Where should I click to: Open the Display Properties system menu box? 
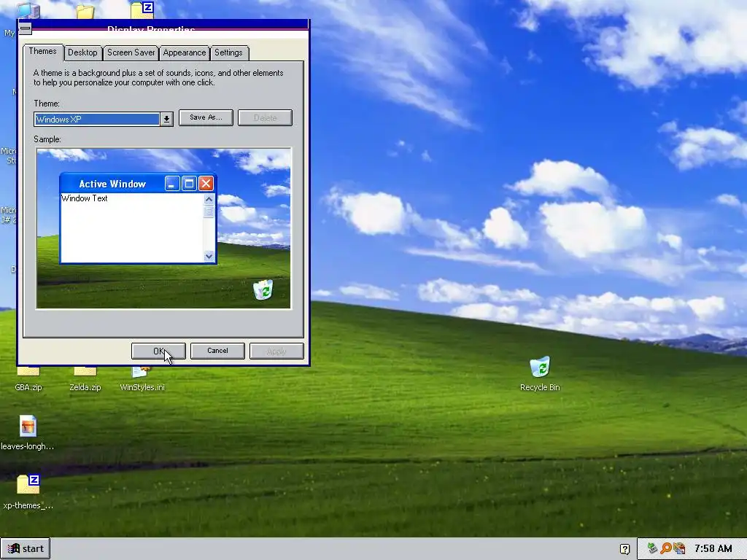tap(26, 28)
